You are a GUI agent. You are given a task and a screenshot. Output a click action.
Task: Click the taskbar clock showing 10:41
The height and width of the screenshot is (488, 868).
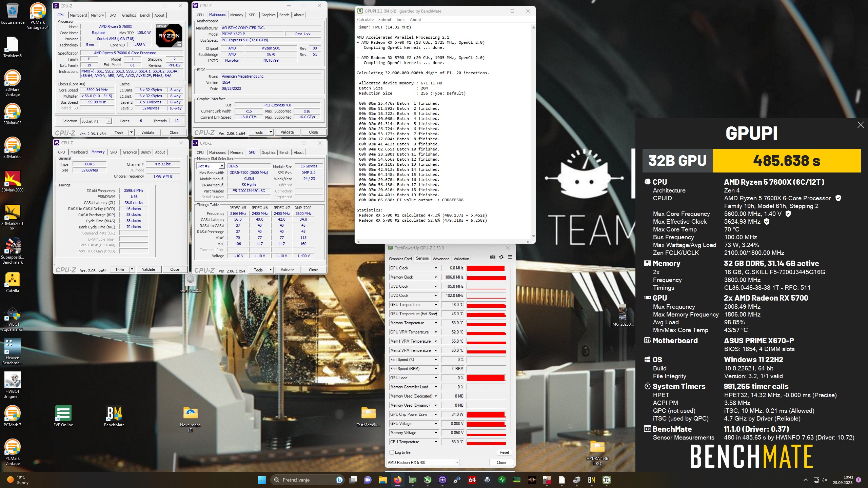(x=843, y=480)
